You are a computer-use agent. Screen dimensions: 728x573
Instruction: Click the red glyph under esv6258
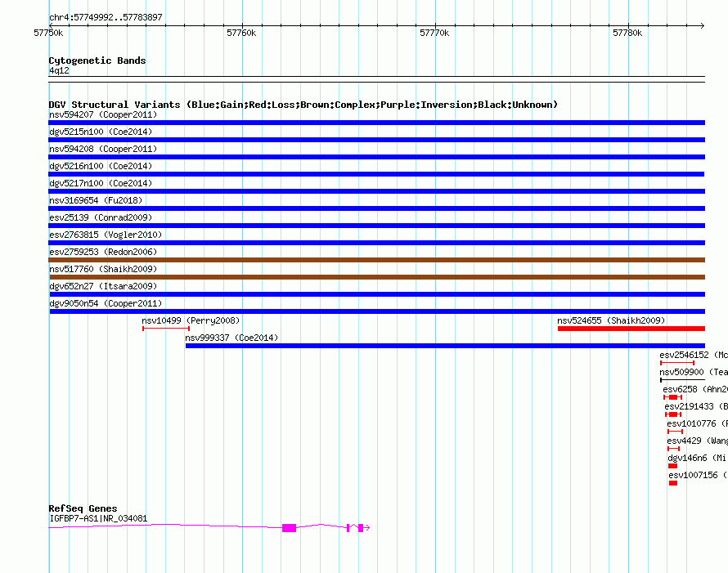coord(672,397)
